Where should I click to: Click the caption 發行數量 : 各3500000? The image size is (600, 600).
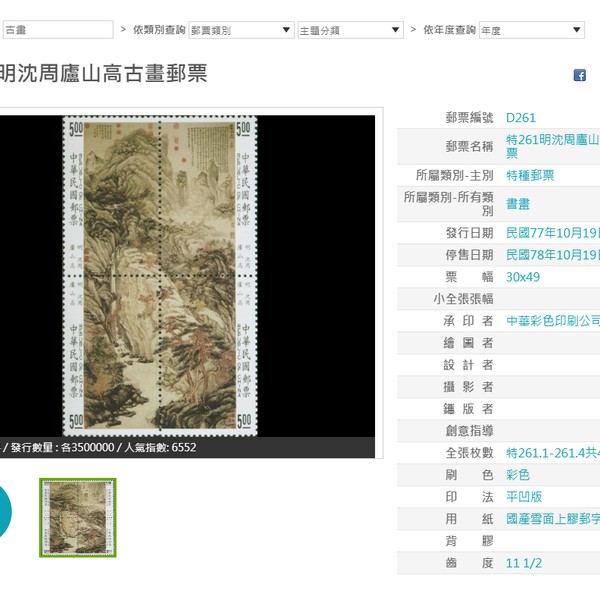click(x=63, y=447)
